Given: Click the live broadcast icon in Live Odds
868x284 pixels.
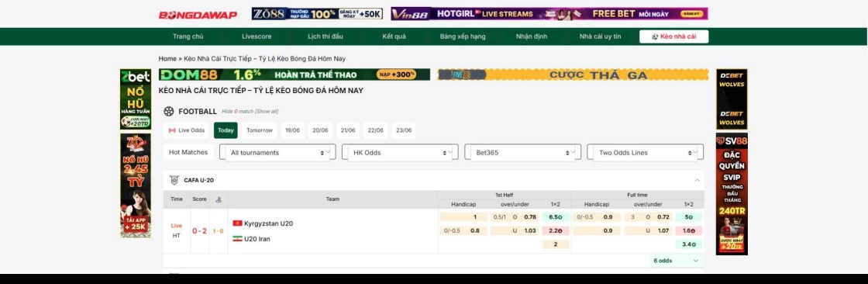Looking at the screenshot, I should (172, 131).
